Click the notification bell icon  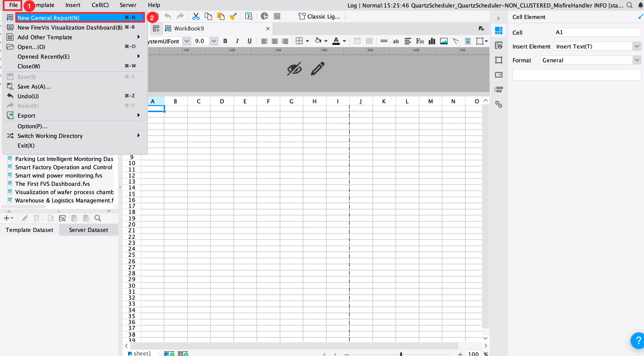pos(640,5)
